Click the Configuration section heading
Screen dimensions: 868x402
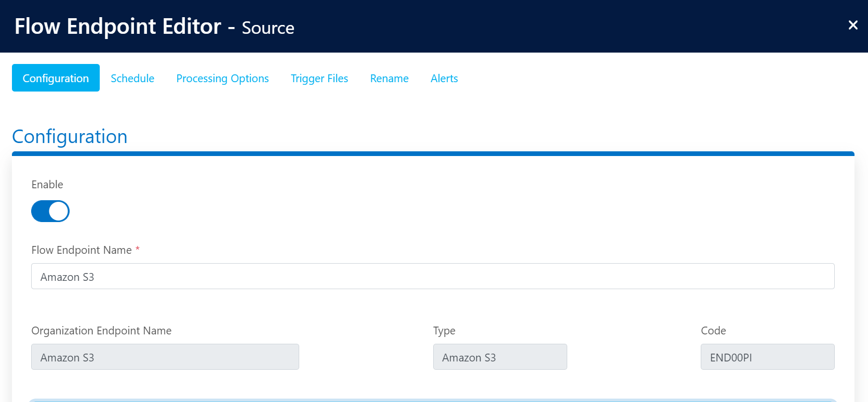(70, 136)
